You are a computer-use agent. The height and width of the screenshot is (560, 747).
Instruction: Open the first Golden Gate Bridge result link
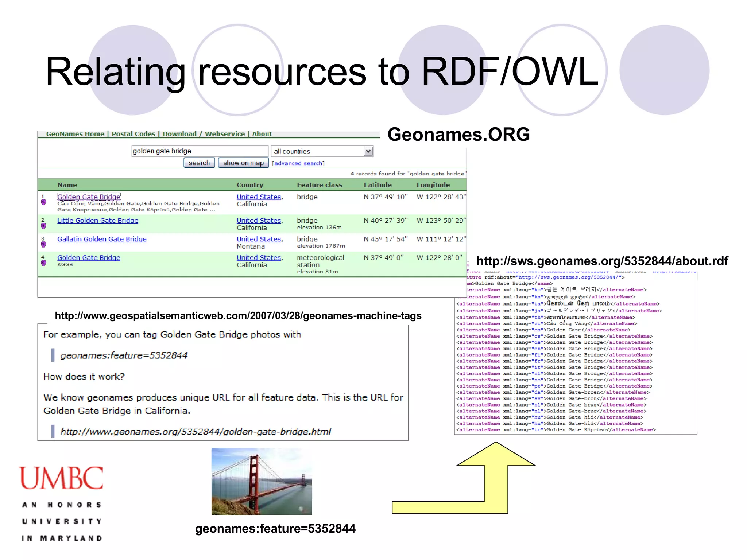click(89, 197)
